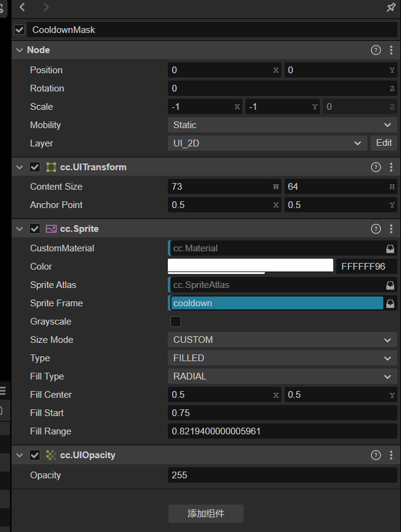Click the Sprite Atlas asset picker icon
The height and width of the screenshot is (532, 401).
pyautogui.click(x=390, y=286)
